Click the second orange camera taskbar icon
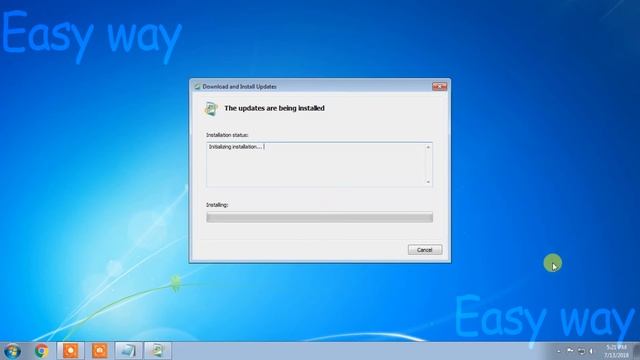Screen dimensions: 640x360 click(100, 351)
